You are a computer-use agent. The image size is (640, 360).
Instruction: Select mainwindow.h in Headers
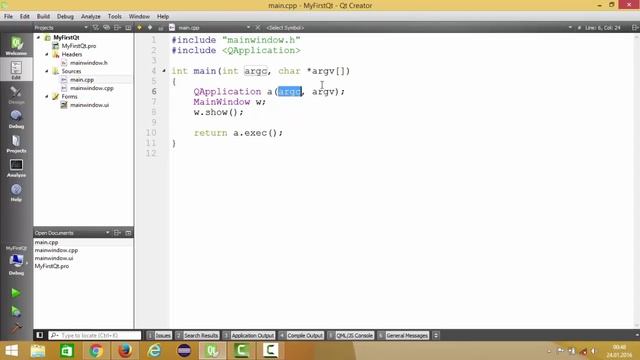point(89,63)
